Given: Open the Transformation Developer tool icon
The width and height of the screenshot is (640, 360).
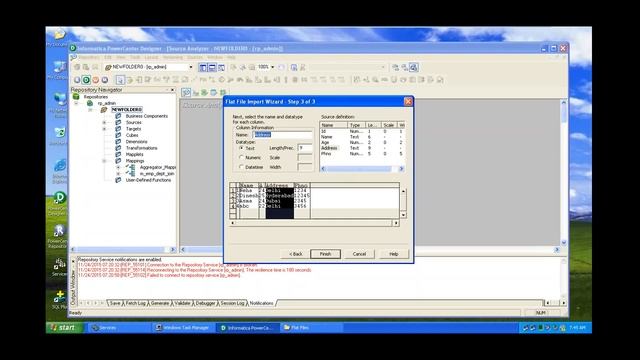Looking at the screenshot, I should pyautogui.click(x=204, y=93).
